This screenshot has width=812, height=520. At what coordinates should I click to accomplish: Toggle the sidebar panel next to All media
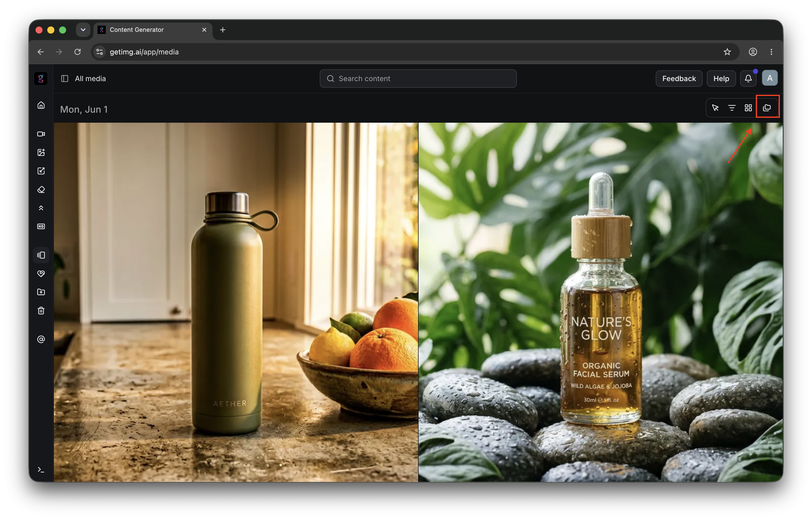point(64,79)
